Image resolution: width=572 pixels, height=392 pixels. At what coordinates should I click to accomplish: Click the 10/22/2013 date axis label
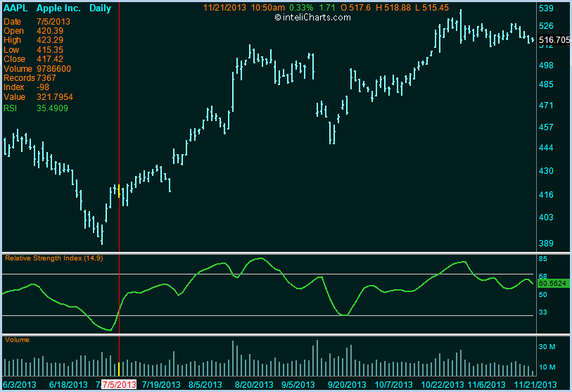[443, 385]
